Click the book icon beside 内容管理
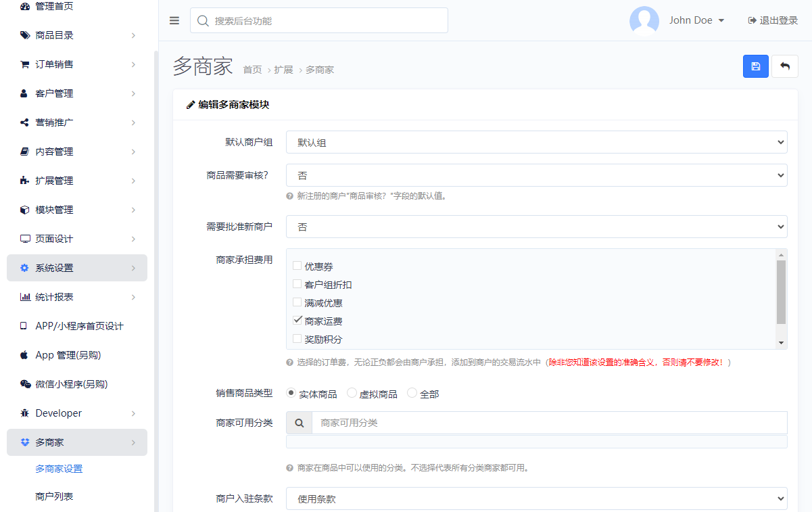 25,152
